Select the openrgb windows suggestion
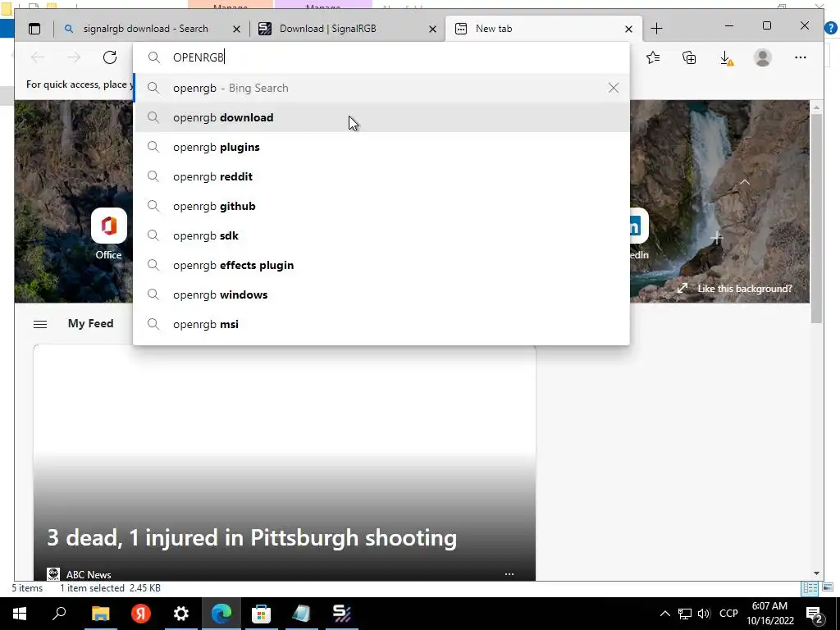This screenshot has width=840, height=630. coord(381,294)
